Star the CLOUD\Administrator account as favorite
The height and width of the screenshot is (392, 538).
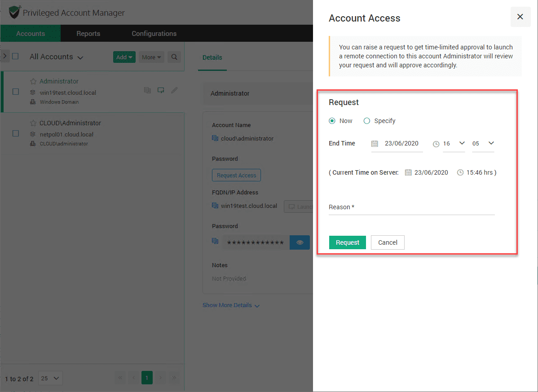[33, 123]
